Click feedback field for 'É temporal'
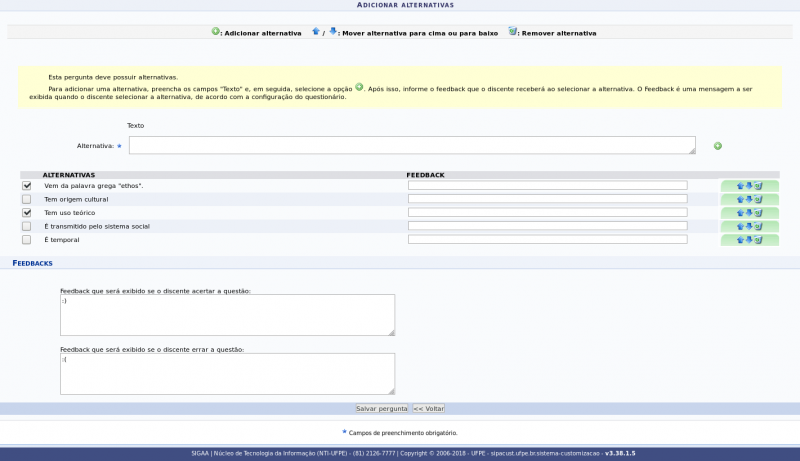This screenshot has width=800, height=461. pos(547,239)
